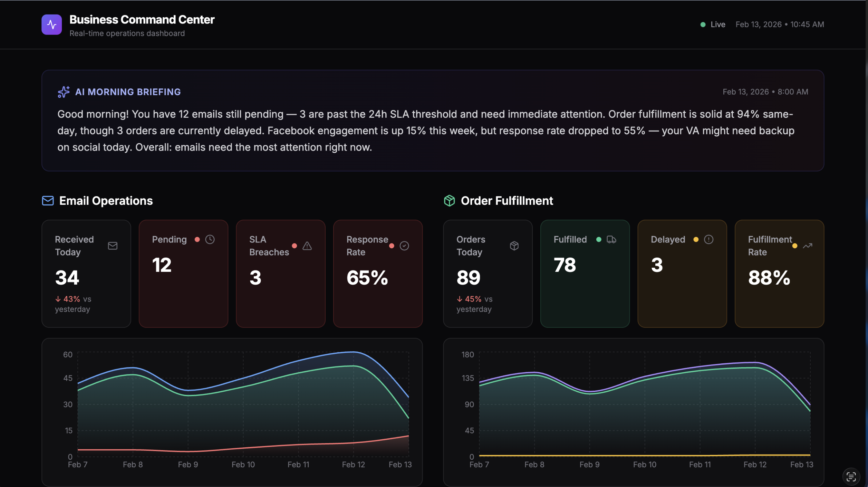Viewport: 868px width, 487px height.
Task: Select the Email Operations section header
Action: pyautogui.click(x=106, y=201)
